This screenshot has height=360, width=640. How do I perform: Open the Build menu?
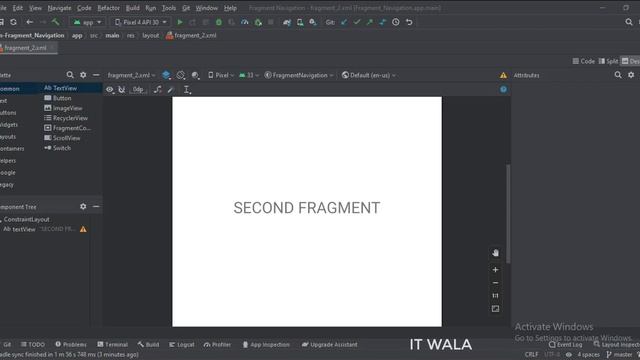tap(132, 8)
